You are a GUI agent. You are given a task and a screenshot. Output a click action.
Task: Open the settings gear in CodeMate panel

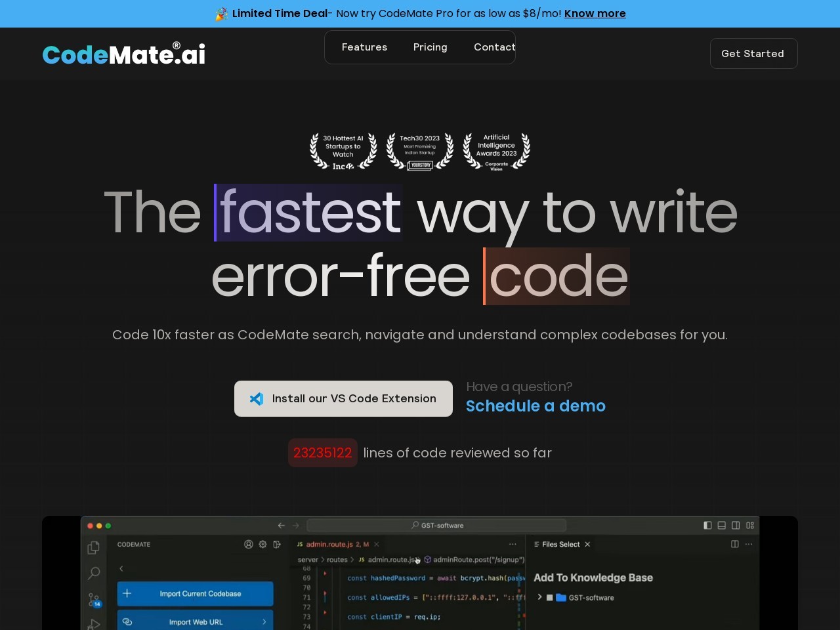pos(262,544)
